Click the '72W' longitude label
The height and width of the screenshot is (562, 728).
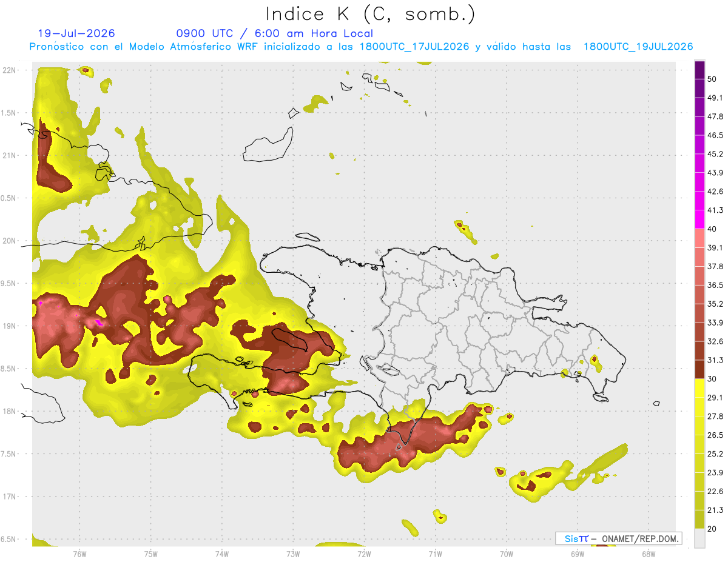(364, 554)
